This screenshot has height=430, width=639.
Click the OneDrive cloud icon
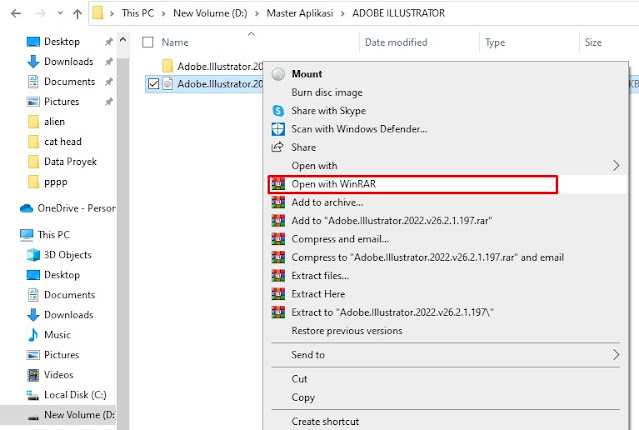[x=26, y=208]
